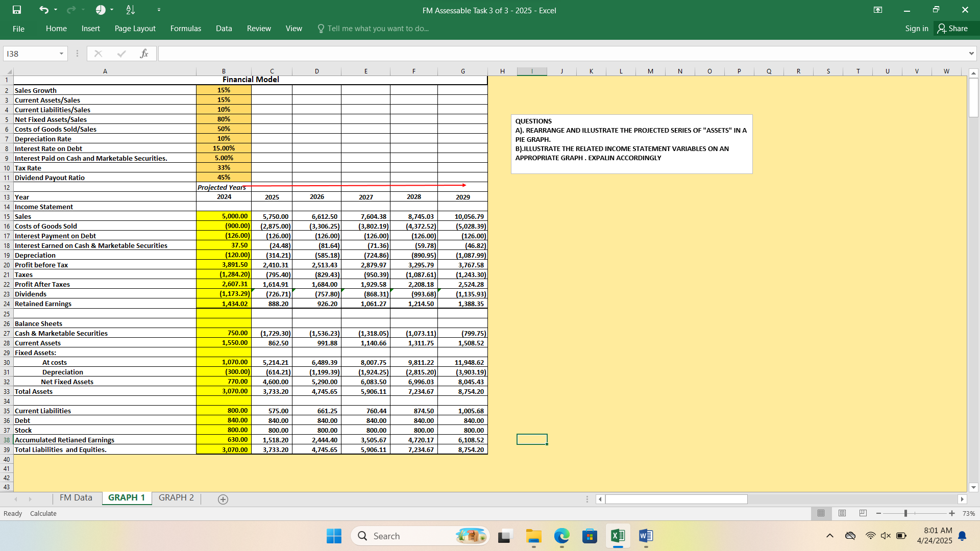
Task: Click the Save icon in Quick Access Toolbar
Action: tap(17, 10)
